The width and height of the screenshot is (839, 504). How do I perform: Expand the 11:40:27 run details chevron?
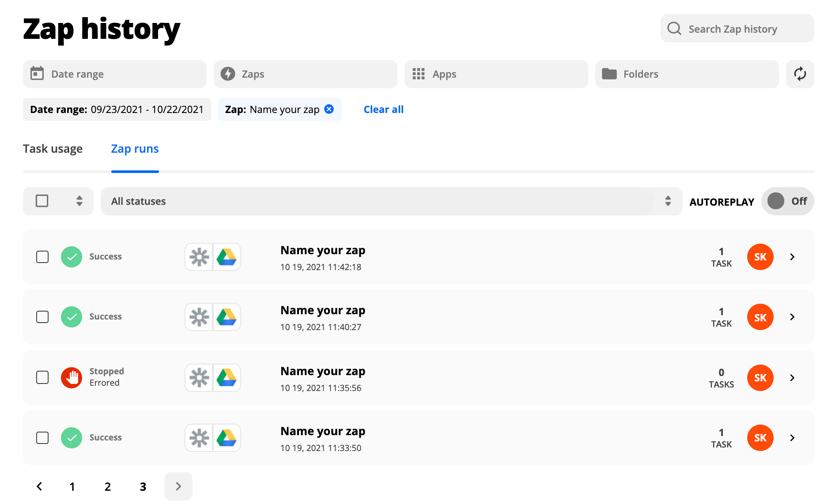click(792, 317)
